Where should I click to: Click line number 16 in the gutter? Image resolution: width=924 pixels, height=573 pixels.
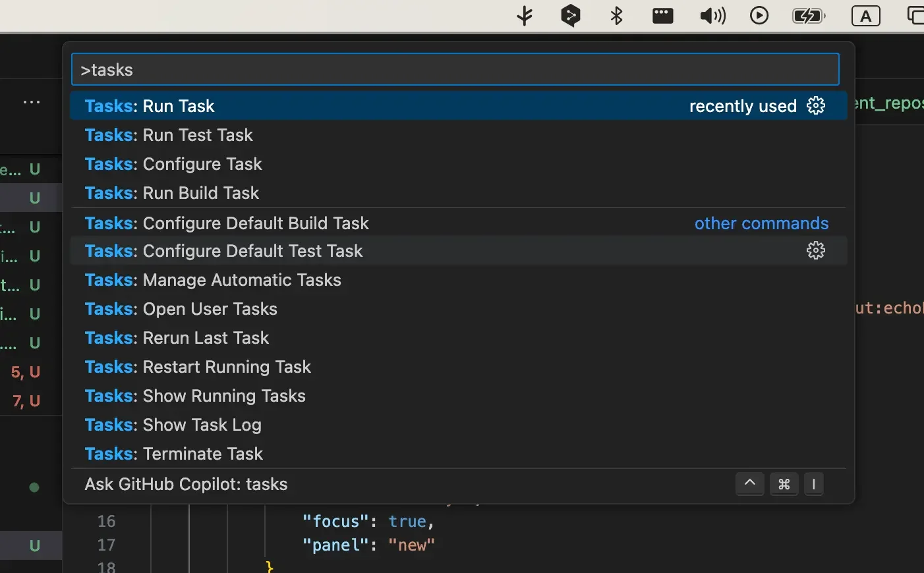(x=106, y=521)
